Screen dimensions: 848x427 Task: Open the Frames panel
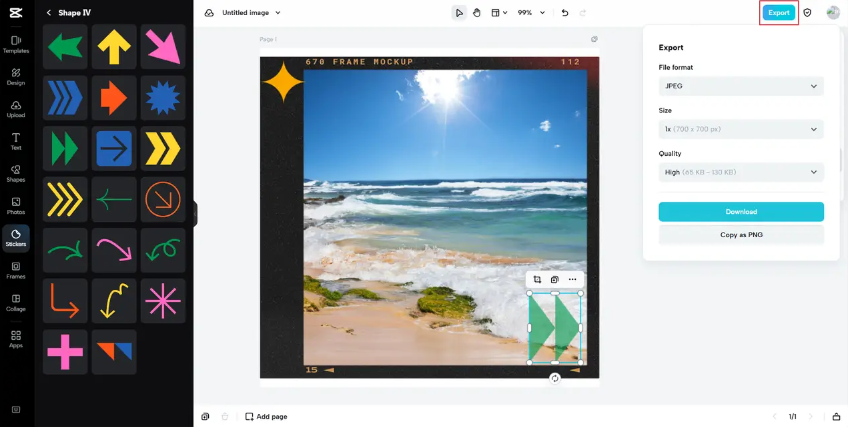(x=16, y=270)
